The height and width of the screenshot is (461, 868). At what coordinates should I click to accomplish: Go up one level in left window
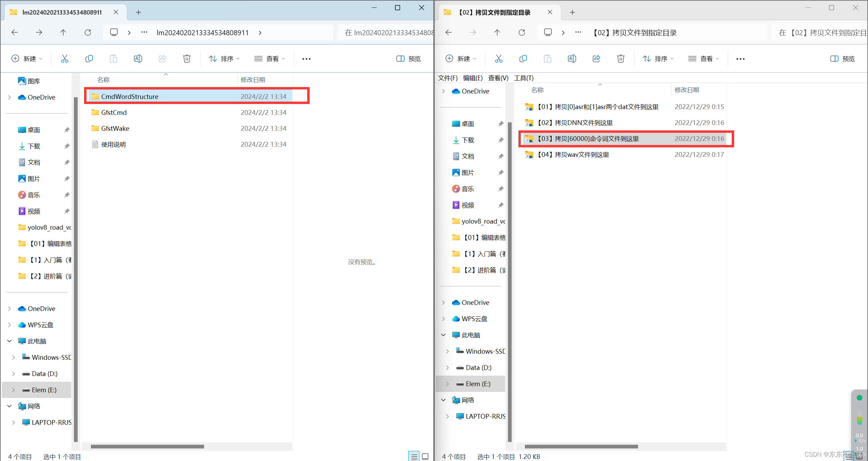63,33
